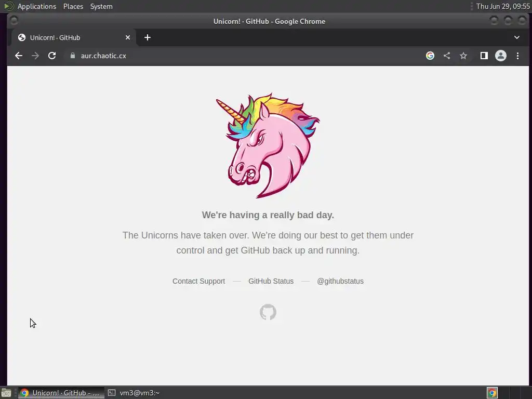Viewport: 532px width, 399px height.
Task: Click the forward navigation arrow
Action: 35,56
